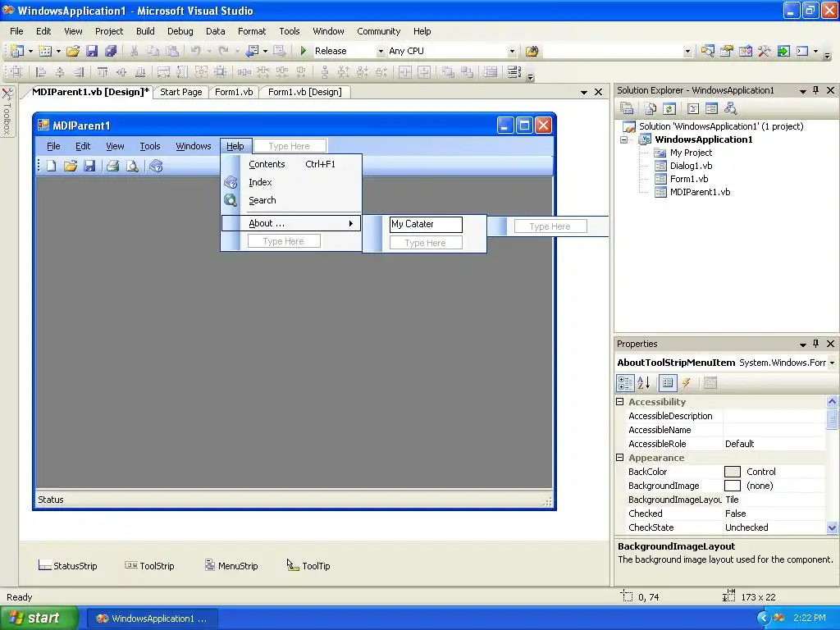This screenshot has width=840, height=630.
Task: Select the ToolStrip component in the tray
Action: click(x=150, y=566)
